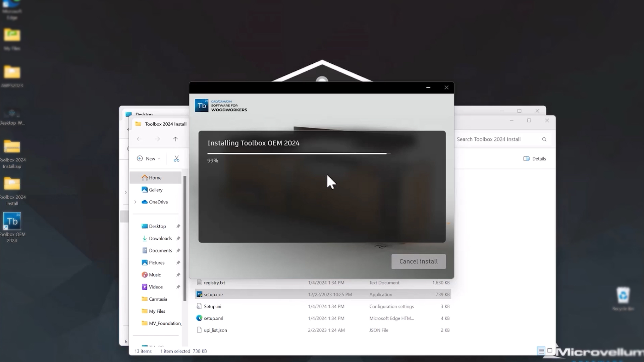The height and width of the screenshot is (362, 644).
Task: Select Gallery in Explorer sidebar
Action: pos(156,190)
